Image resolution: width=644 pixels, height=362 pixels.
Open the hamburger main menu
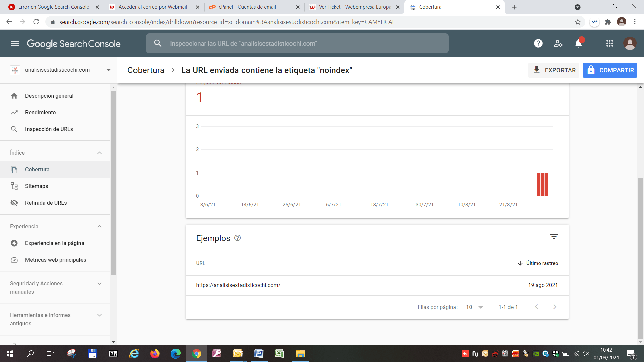(x=15, y=43)
